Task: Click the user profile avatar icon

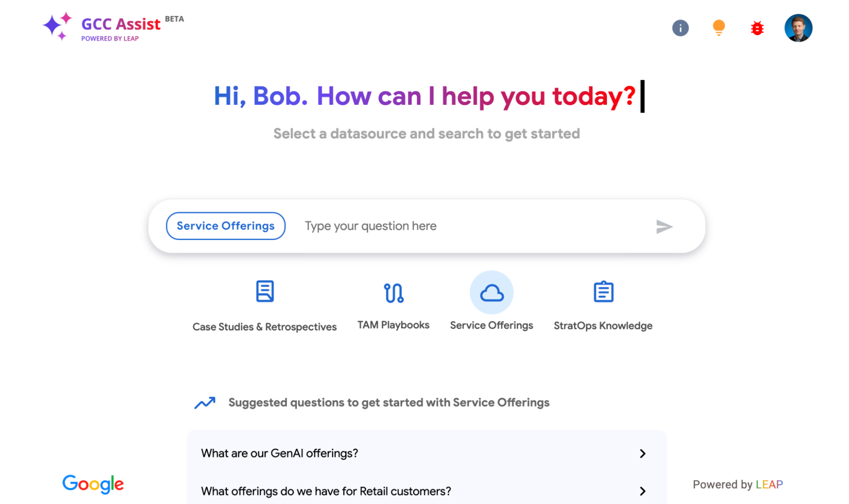Action: coord(798,28)
